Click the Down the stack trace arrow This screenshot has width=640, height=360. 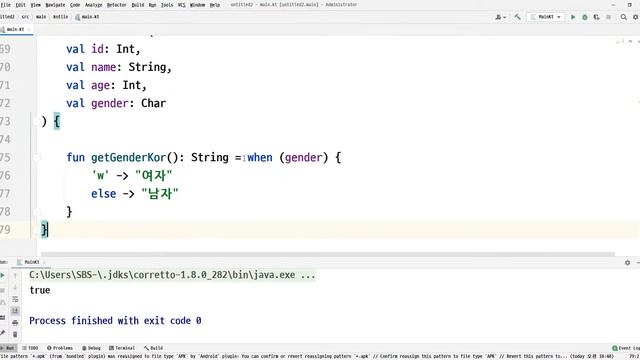(x=15, y=288)
